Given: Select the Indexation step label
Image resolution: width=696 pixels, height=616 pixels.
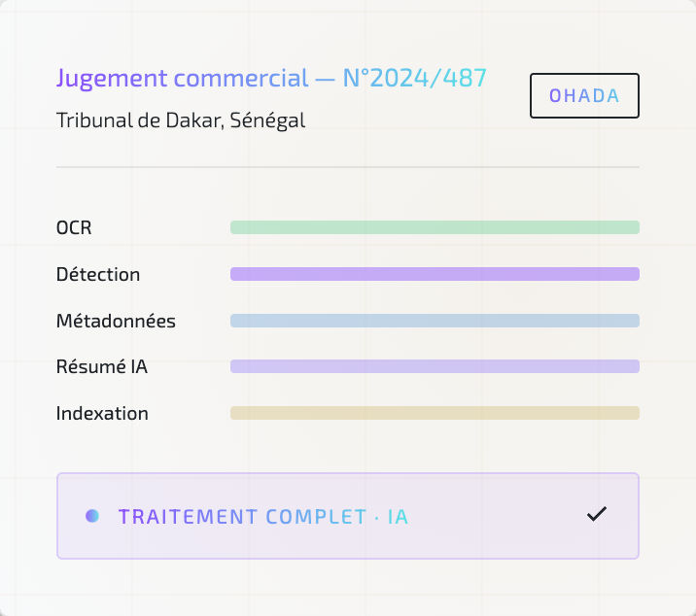Looking at the screenshot, I should 102,413.
